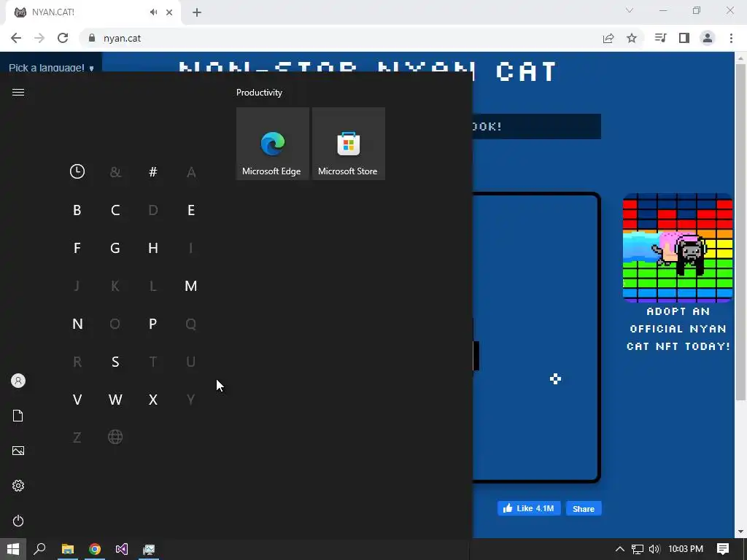Jump to apps starting with C

click(x=115, y=210)
